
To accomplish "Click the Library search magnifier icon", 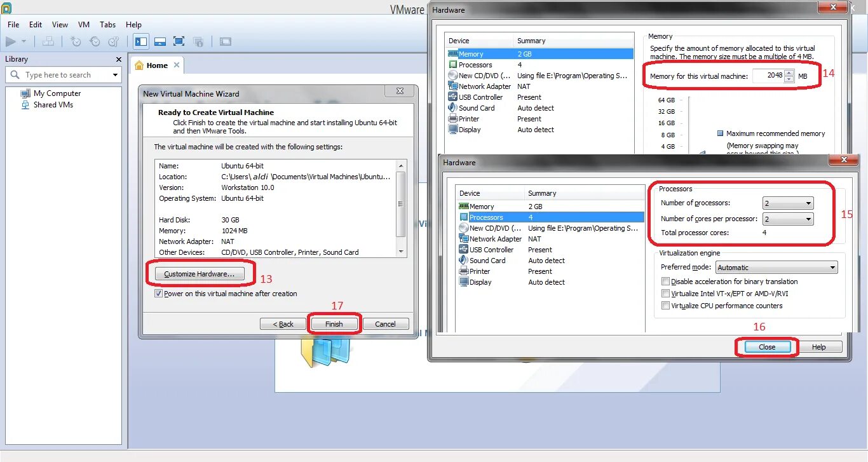I will point(15,75).
